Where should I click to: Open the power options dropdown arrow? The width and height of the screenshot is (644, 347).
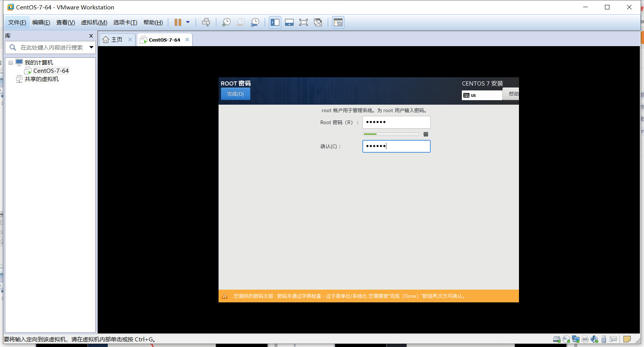point(188,23)
